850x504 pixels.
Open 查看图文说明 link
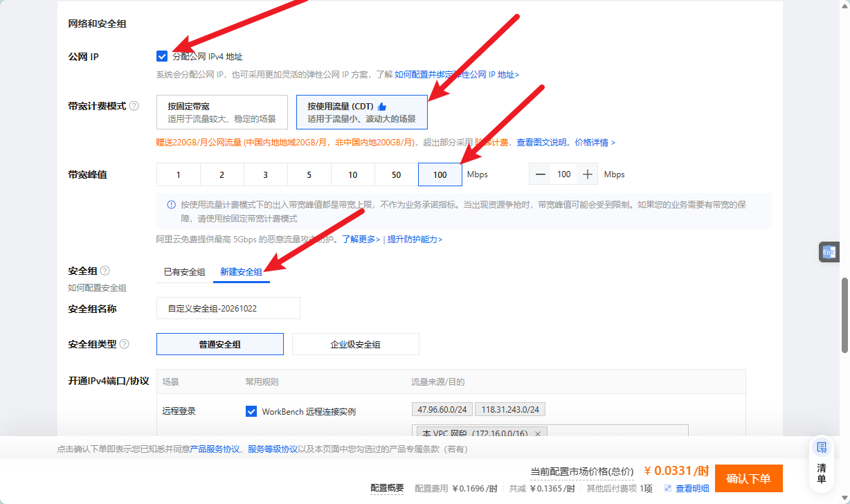click(x=542, y=142)
